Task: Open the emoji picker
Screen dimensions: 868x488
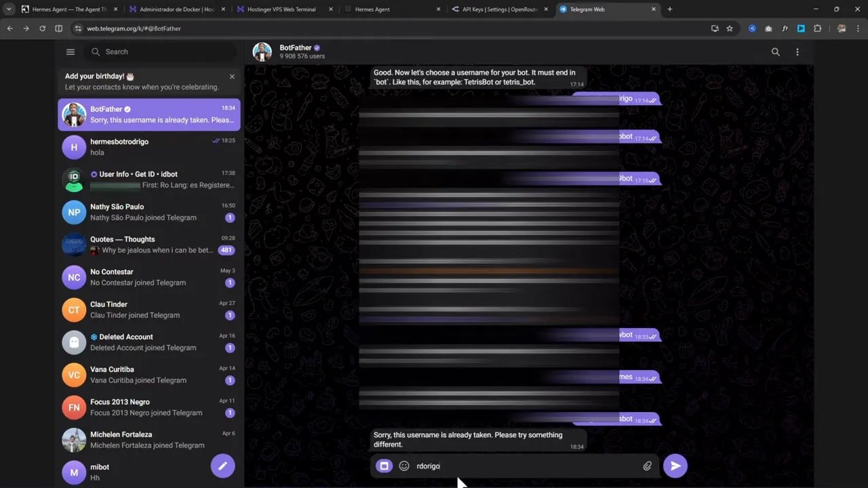Action: click(x=404, y=466)
